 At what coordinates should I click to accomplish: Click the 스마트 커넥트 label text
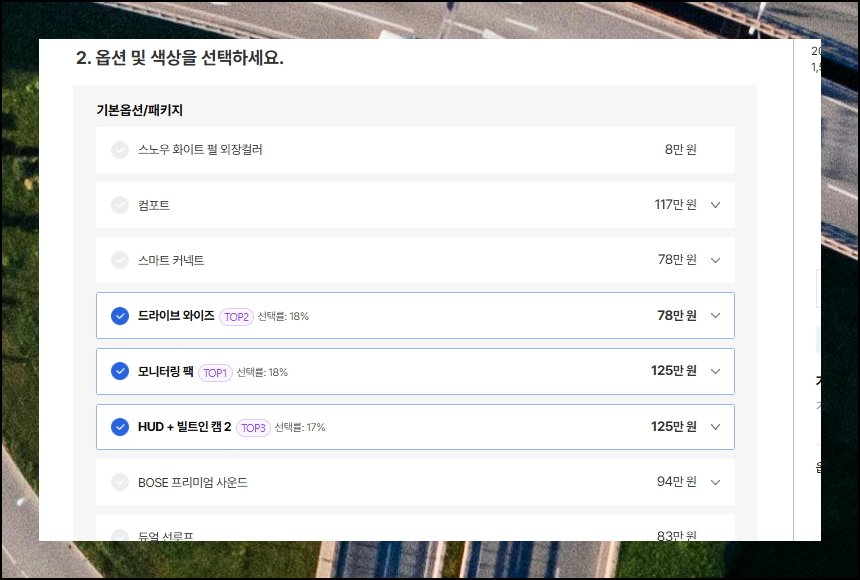coord(171,260)
